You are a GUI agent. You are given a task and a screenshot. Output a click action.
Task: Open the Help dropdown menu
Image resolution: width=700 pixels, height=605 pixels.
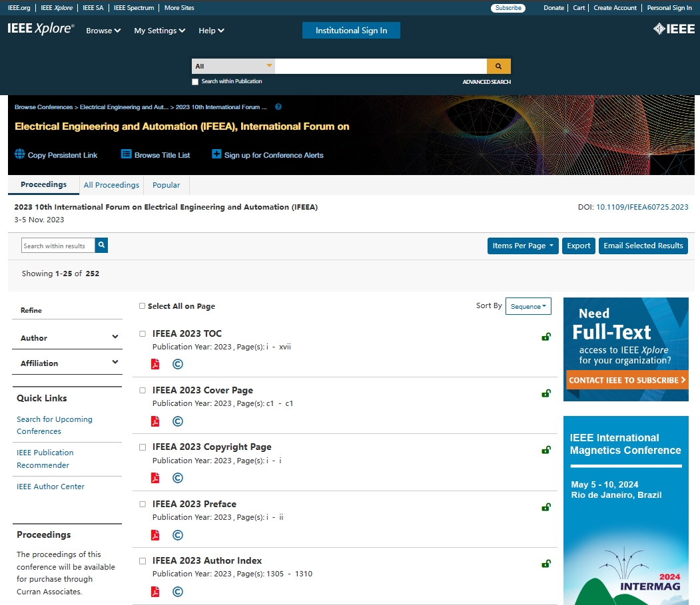point(211,31)
